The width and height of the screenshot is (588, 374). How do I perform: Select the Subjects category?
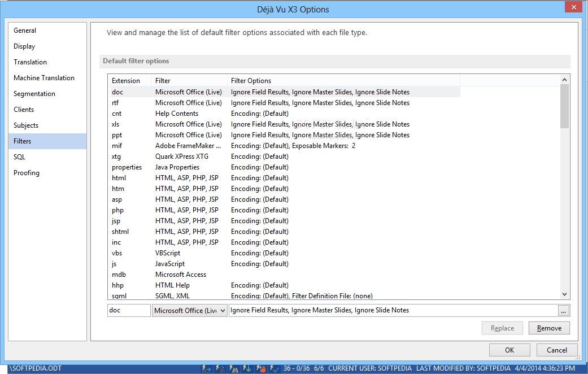coord(47,125)
